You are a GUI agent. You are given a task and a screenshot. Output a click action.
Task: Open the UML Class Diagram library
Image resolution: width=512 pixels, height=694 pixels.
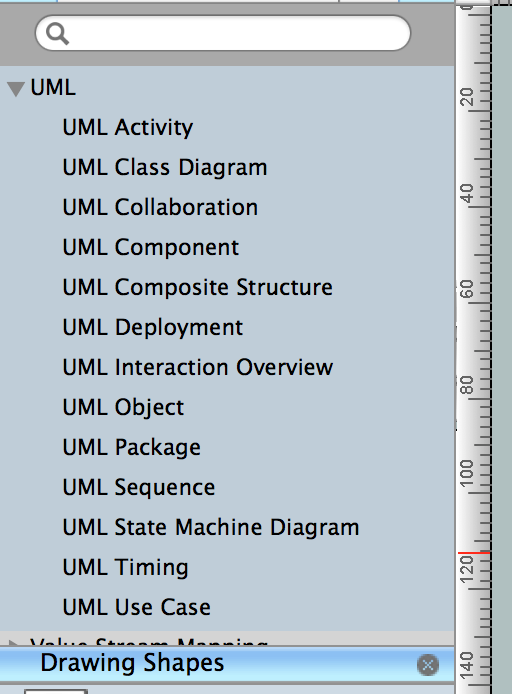(165, 168)
